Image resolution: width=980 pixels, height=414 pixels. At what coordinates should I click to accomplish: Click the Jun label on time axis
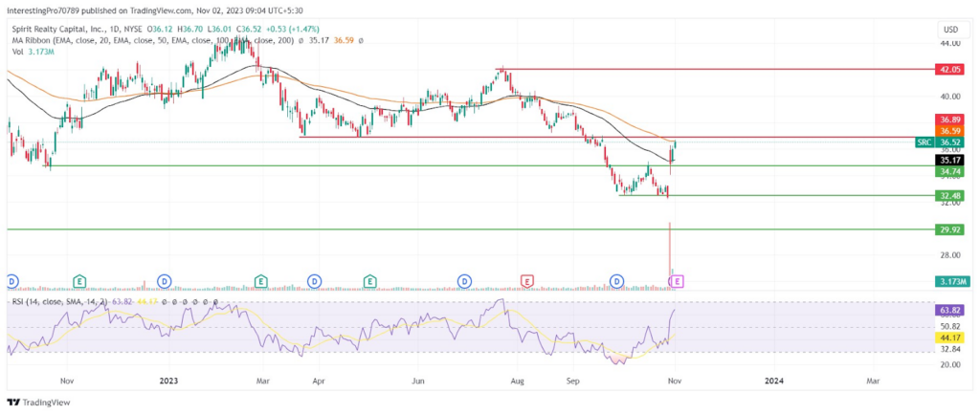tap(417, 380)
